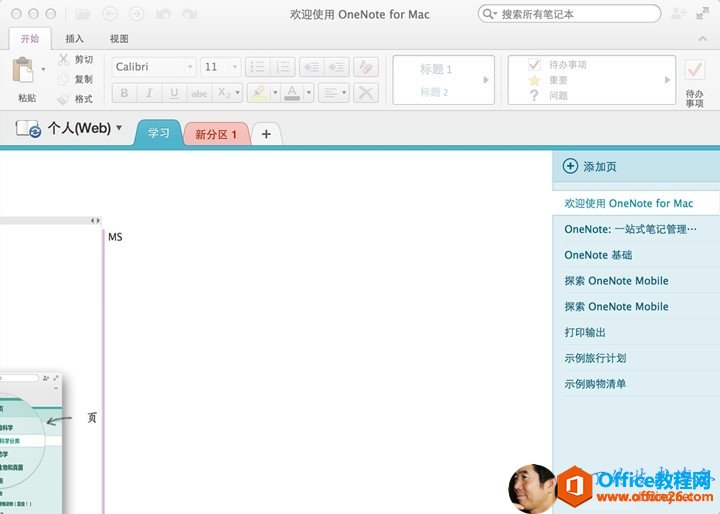
Task: Go forward with the right arrow icon
Action: 136,14
